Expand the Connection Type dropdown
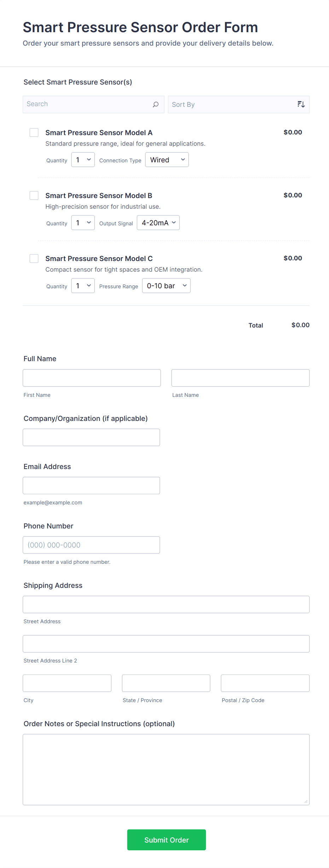The height and width of the screenshot is (868, 329). [x=167, y=160]
